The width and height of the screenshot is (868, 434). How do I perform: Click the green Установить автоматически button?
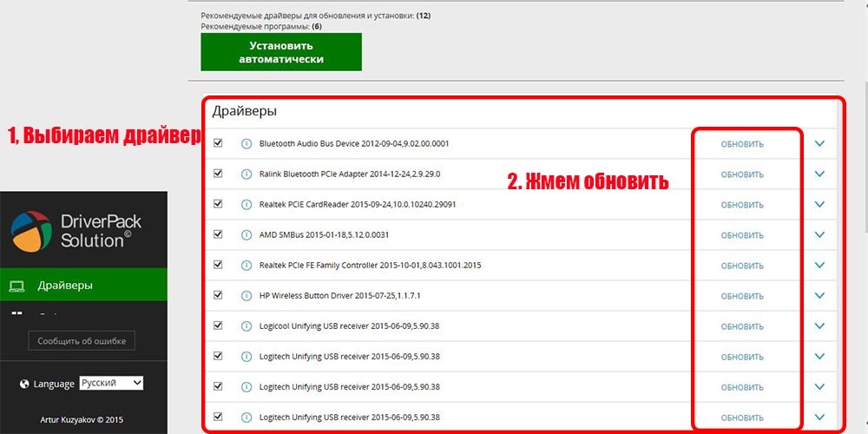coord(281,52)
